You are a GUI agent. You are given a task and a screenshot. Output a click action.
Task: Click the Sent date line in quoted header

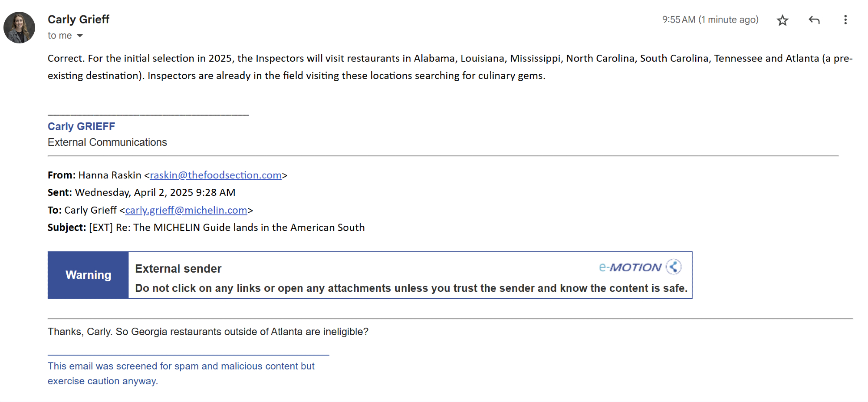click(x=141, y=193)
